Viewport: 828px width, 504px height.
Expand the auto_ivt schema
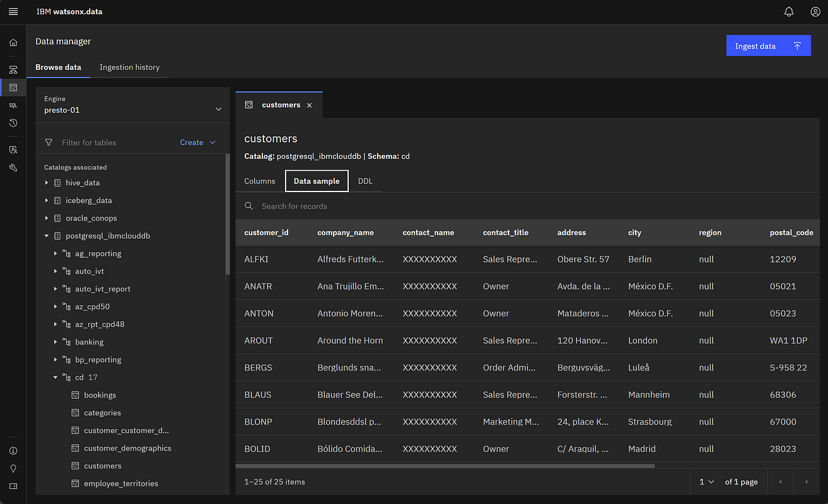pyautogui.click(x=55, y=271)
